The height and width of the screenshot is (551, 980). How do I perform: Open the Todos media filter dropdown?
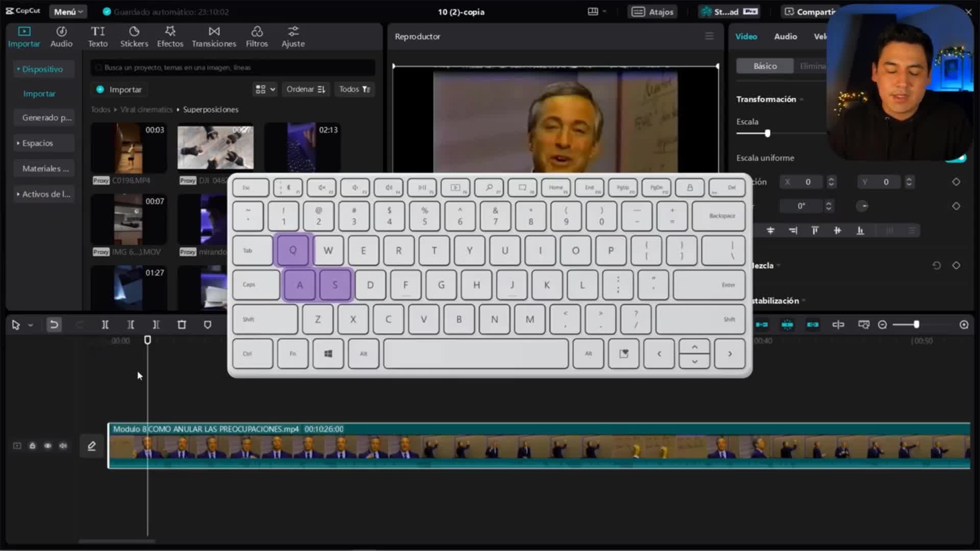tap(354, 89)
